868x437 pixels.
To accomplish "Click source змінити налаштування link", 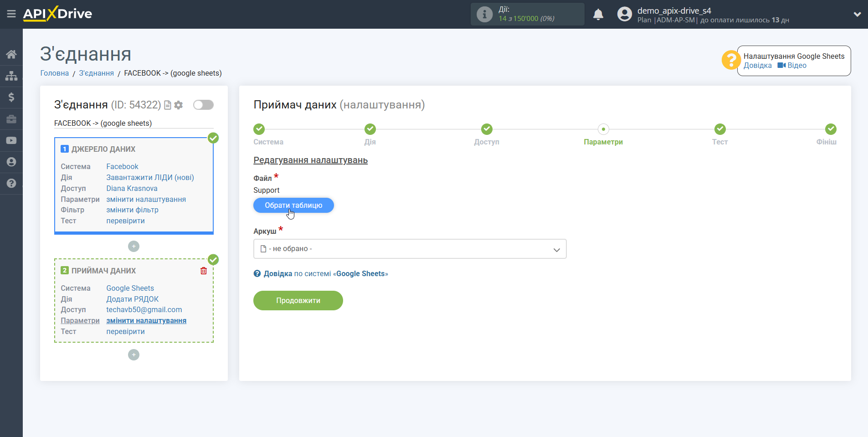I will [146, 200].
